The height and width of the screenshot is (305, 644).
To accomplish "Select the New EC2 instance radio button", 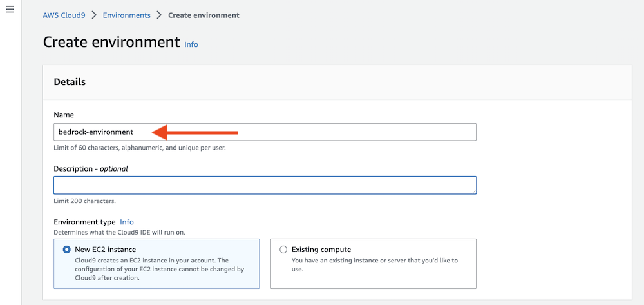I will click(67, 250).
